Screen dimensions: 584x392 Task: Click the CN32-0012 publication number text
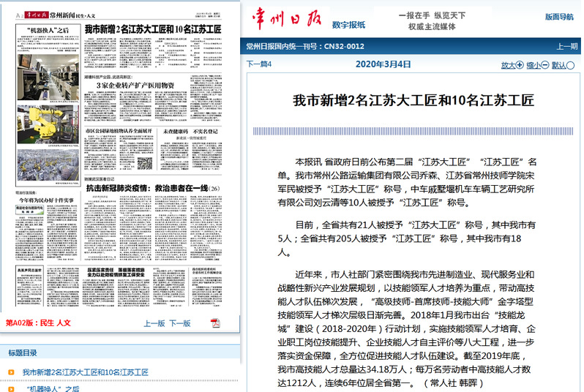344,47
